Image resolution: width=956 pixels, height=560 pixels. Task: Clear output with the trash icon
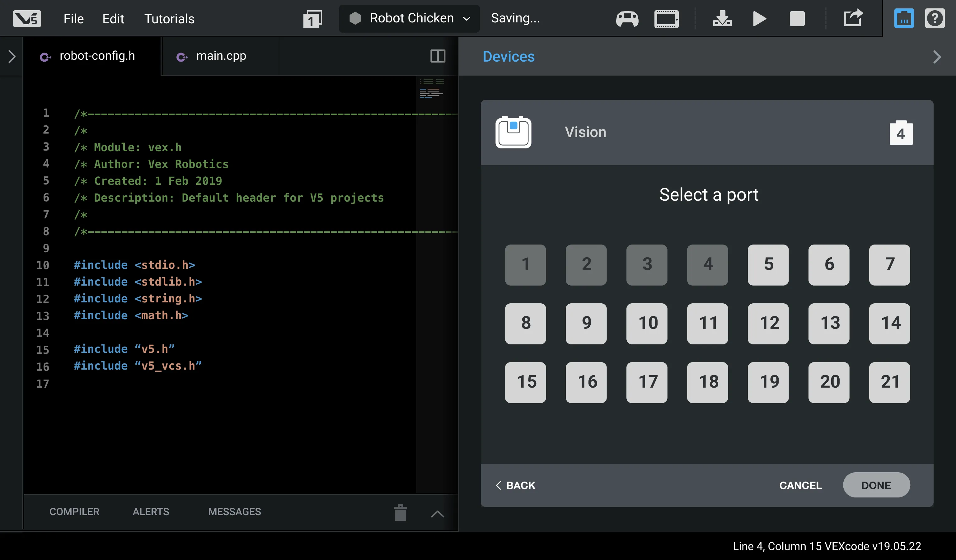tap(400, 512)
